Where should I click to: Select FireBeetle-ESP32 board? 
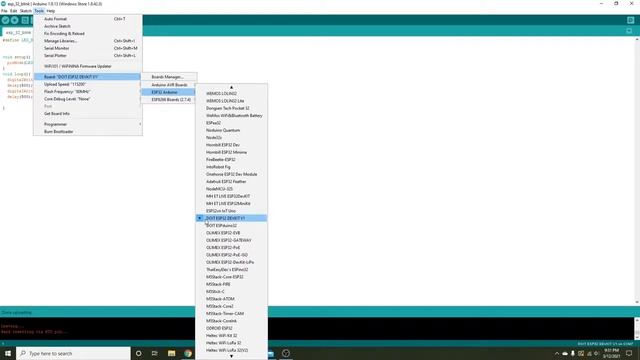pyautogui.click(x=231, y=160)
